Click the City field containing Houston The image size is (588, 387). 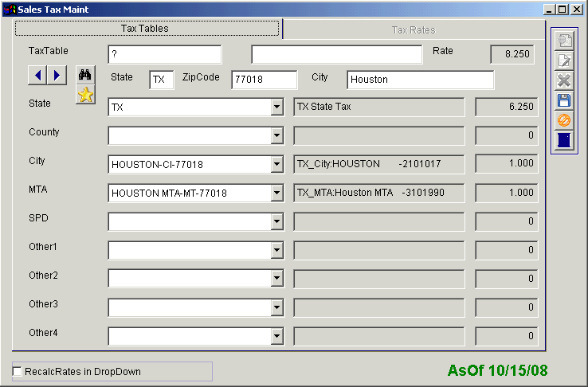coord(420,80)
